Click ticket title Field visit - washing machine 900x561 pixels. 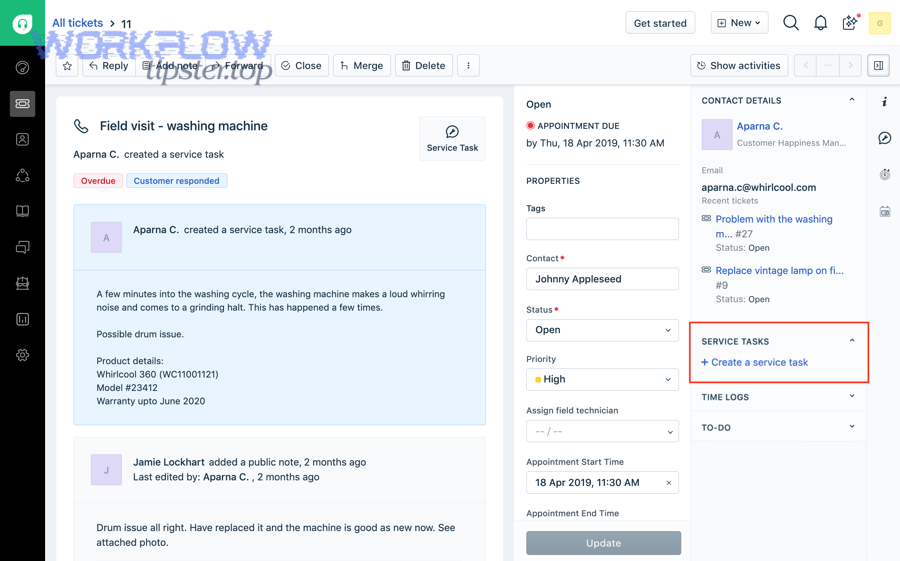pos(183,126)
